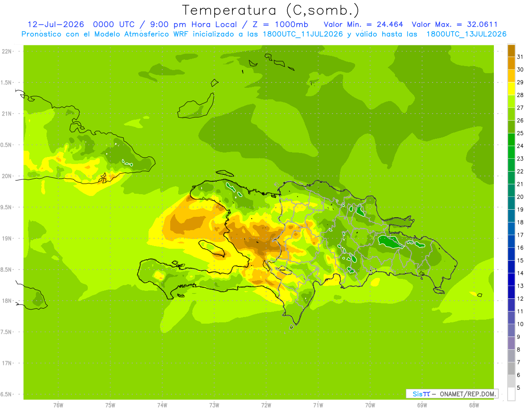This screenshot has width=532, height=411.
Task: Click the "72W" longitude label
Action: pos(266,405)
